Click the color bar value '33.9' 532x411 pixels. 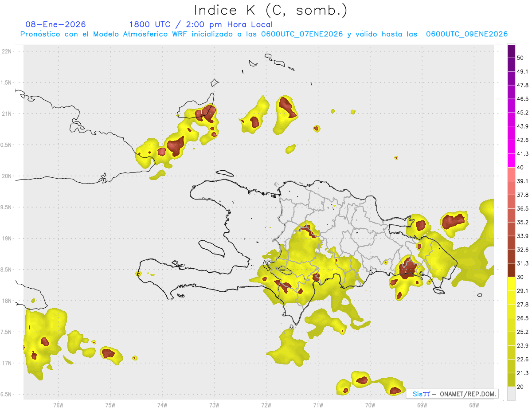click(x=523, y=236)
